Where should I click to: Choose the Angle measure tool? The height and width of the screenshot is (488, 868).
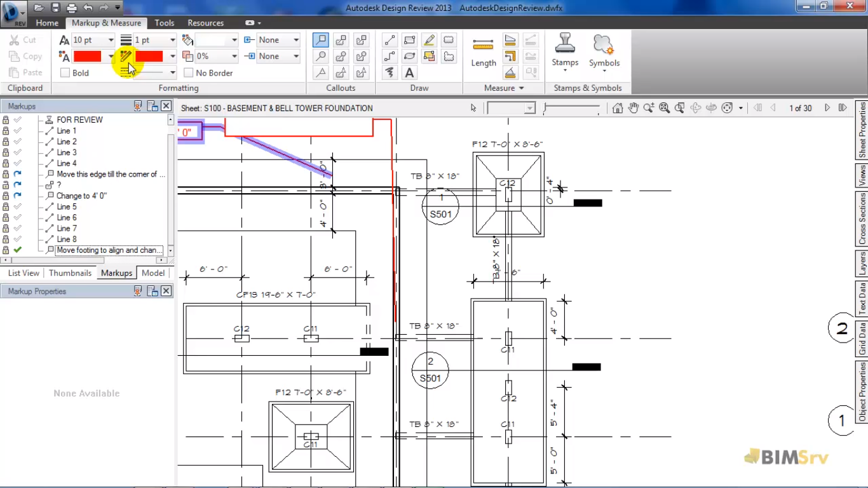[510, 73]
